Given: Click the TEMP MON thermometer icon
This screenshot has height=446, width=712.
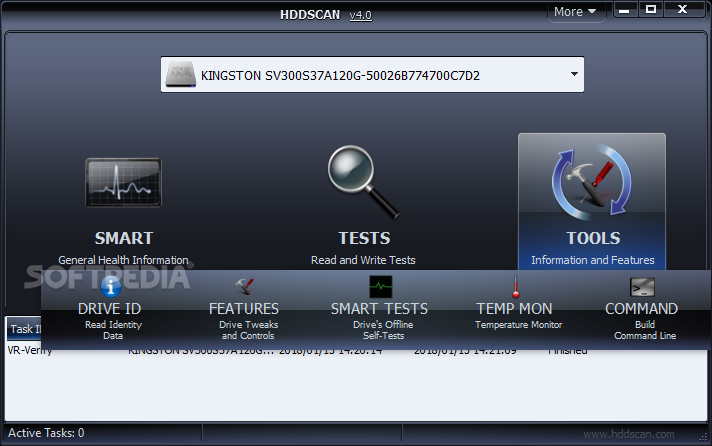Looking at the screenshot, I should [515, 287].
